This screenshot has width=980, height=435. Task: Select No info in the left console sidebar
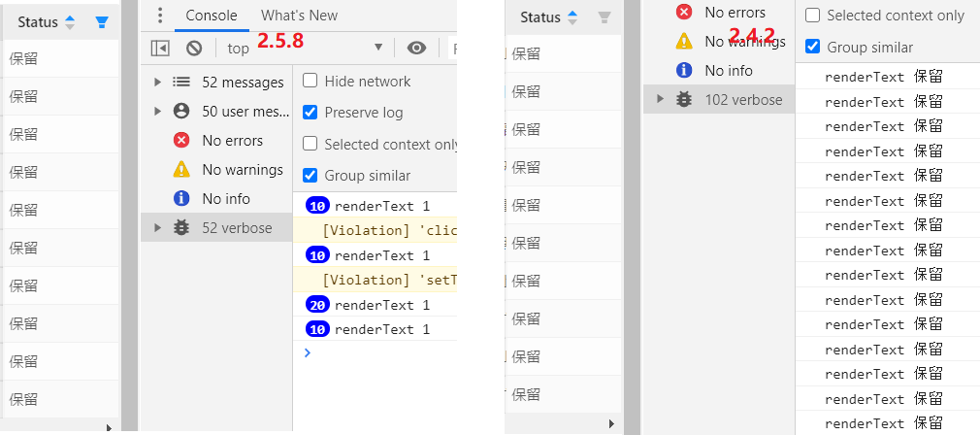coord(217,199)
